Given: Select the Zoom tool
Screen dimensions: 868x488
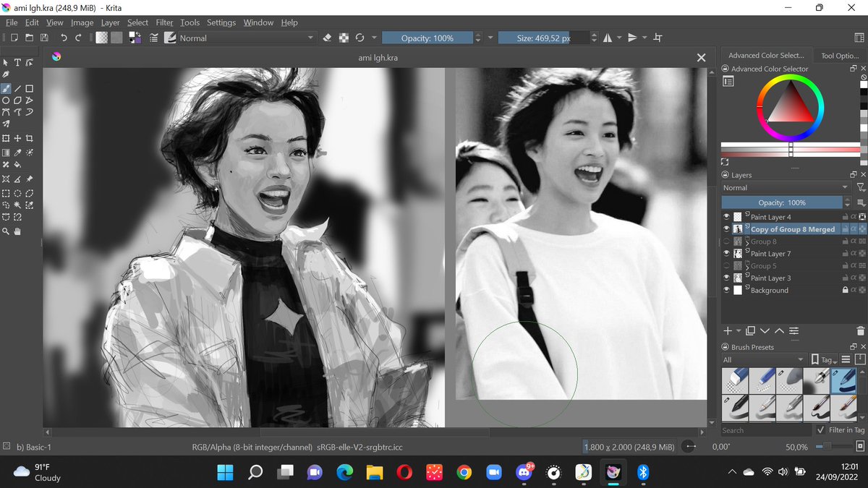Looking at the screenshot, I should pyautogui.click(x=6, y=231).
